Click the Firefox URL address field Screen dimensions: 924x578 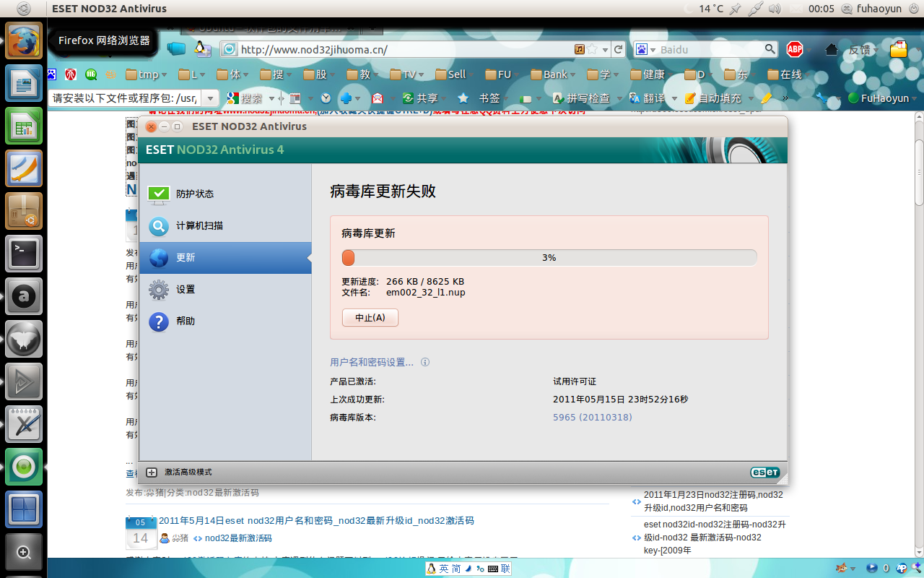pos(404,50)
